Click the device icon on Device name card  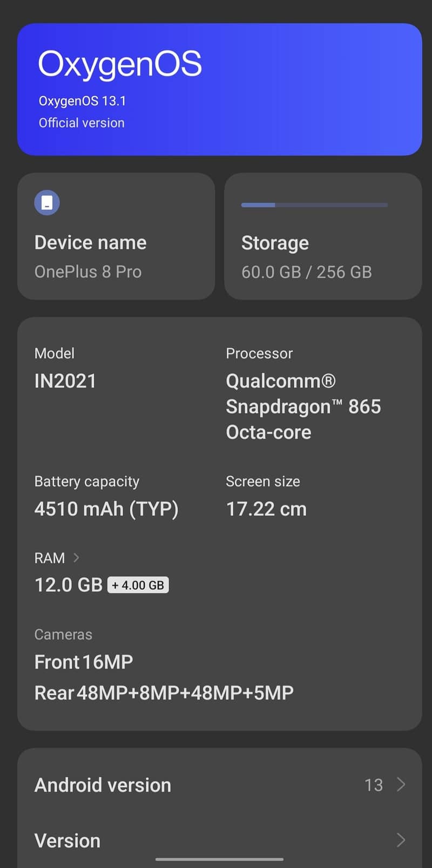[47, 202]
